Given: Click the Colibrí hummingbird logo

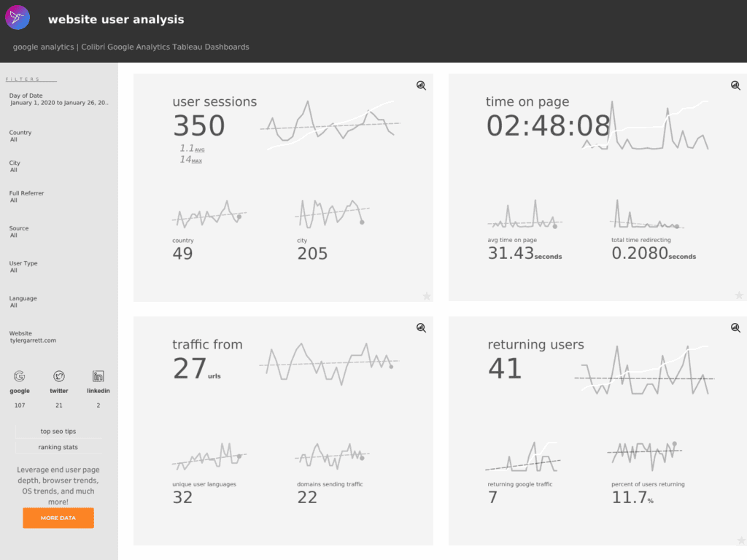Looking at the screenshot, I should click(18, 17).
